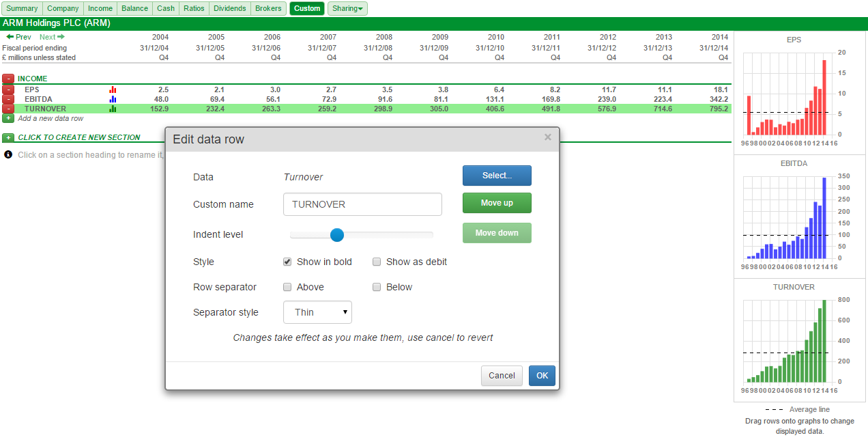Click the Add a new data row link
The width and height of the screenshot is (868, 442).
[50, 118]
